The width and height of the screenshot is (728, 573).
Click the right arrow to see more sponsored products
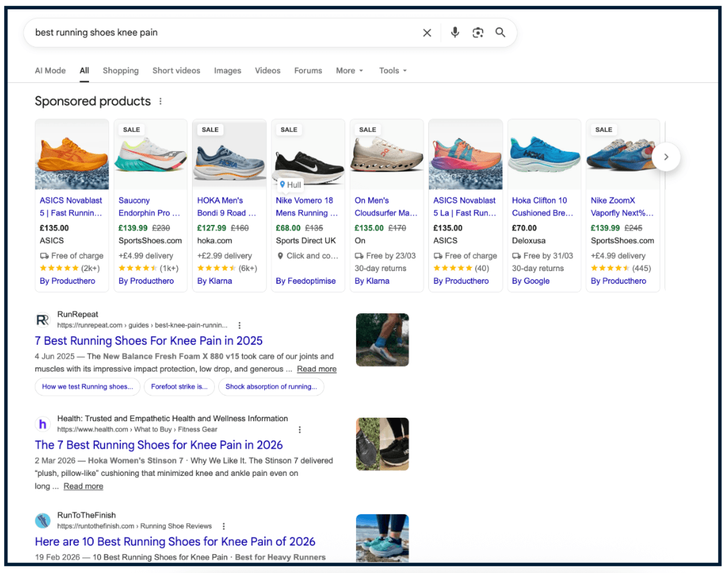666,157
